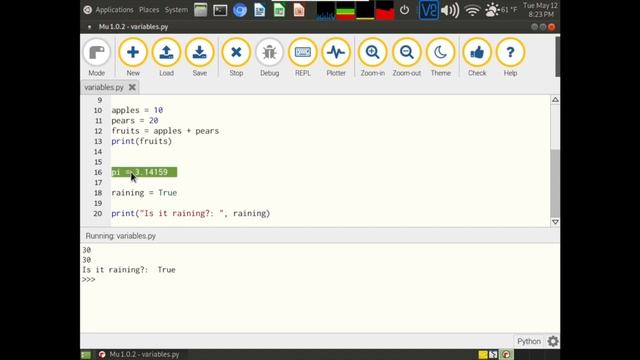Launch the web browser from panel
Screen dimensions: 640x360
[x=240, y=10]
